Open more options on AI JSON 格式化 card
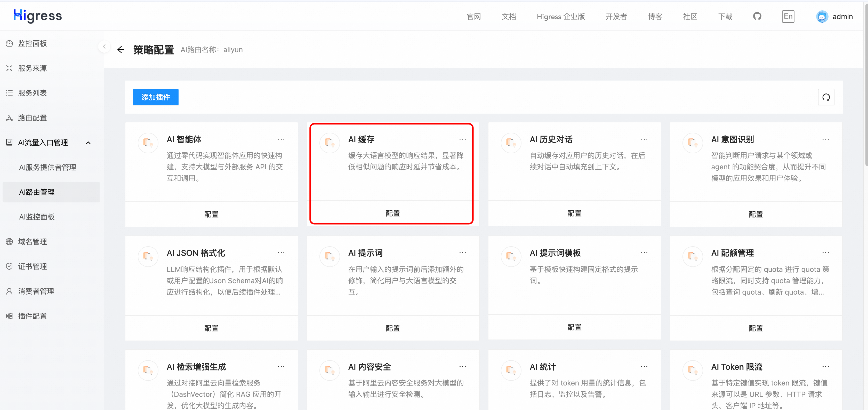 (x=281, y=253)
